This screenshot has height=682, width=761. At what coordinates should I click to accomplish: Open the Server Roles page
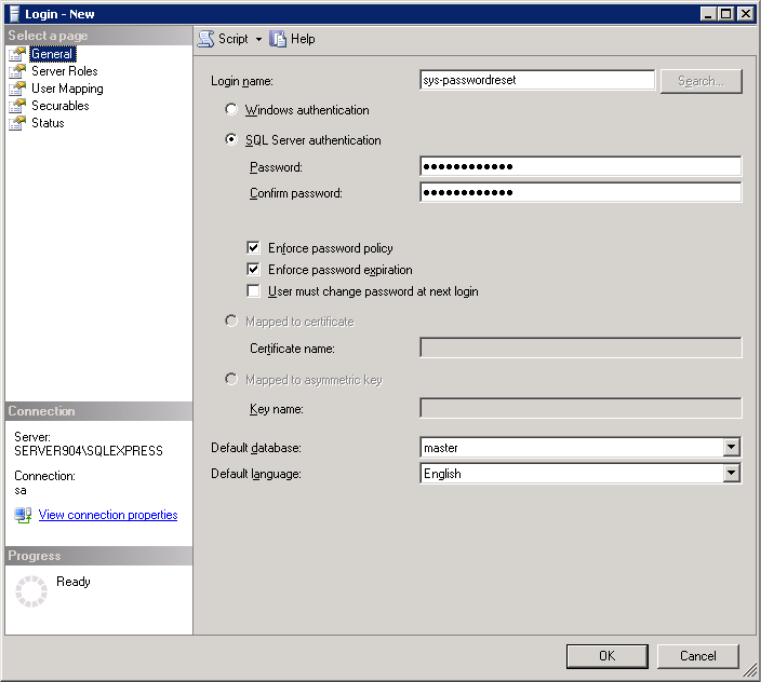64,71
